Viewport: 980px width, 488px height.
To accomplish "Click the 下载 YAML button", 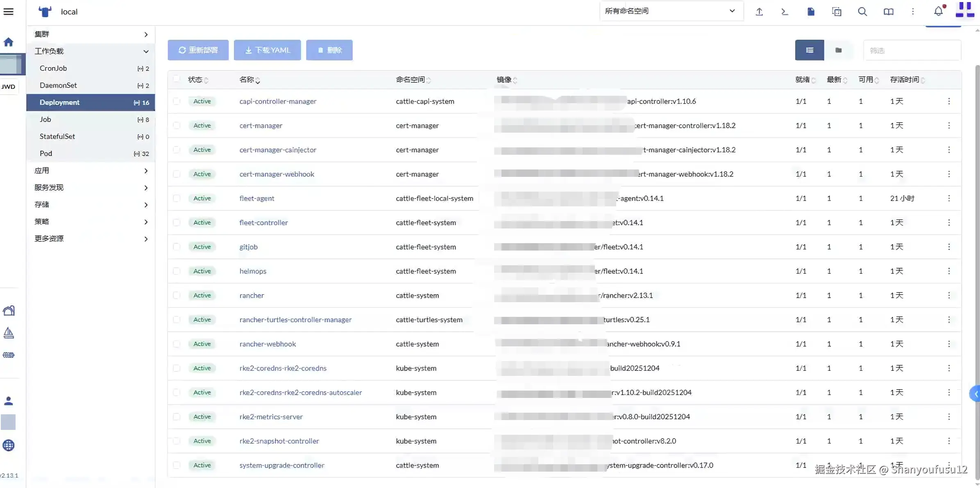I will pos(267,50).
